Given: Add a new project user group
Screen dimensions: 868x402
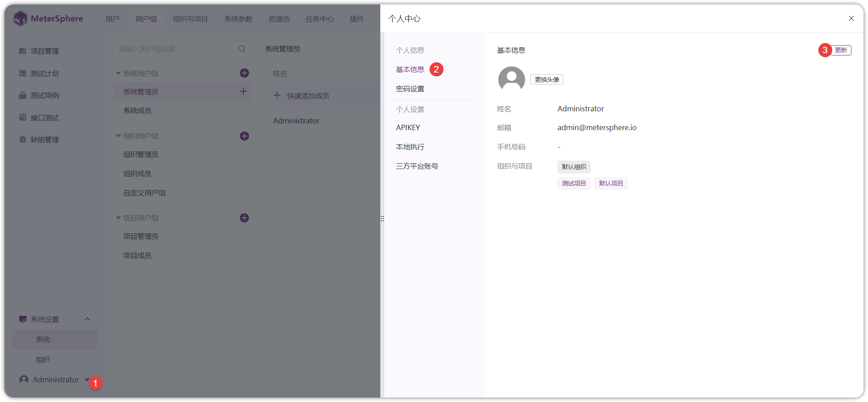Looking at the screenshot, I should click(244, 218).
